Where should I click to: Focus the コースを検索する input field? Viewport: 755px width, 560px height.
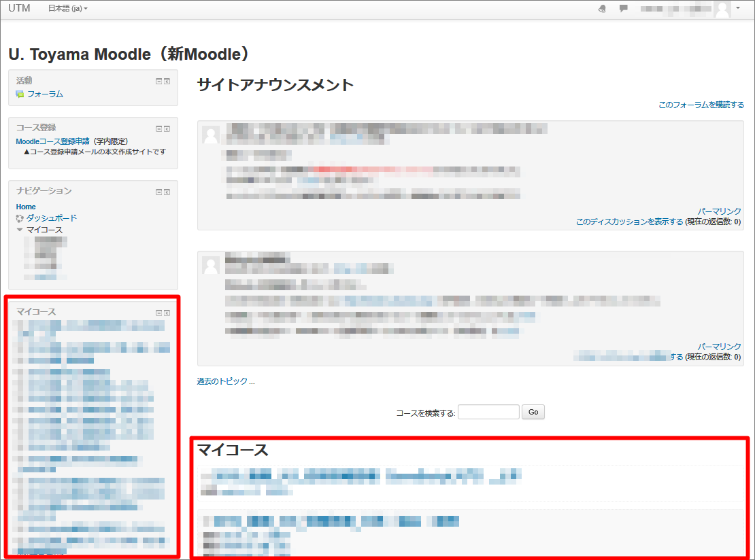coord(488,413)
